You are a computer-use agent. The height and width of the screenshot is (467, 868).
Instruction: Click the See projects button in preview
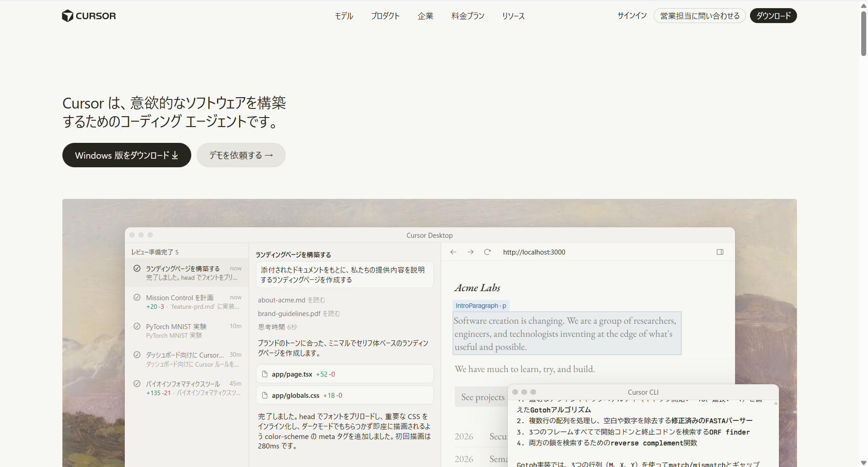pyautogui.click(x=482, y=397)
